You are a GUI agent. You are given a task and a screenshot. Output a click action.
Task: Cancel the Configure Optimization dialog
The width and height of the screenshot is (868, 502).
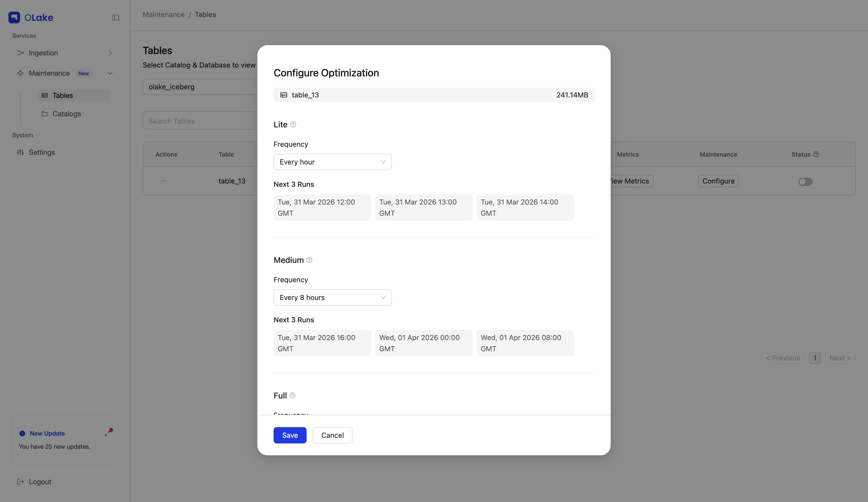[x=332, y=435]
